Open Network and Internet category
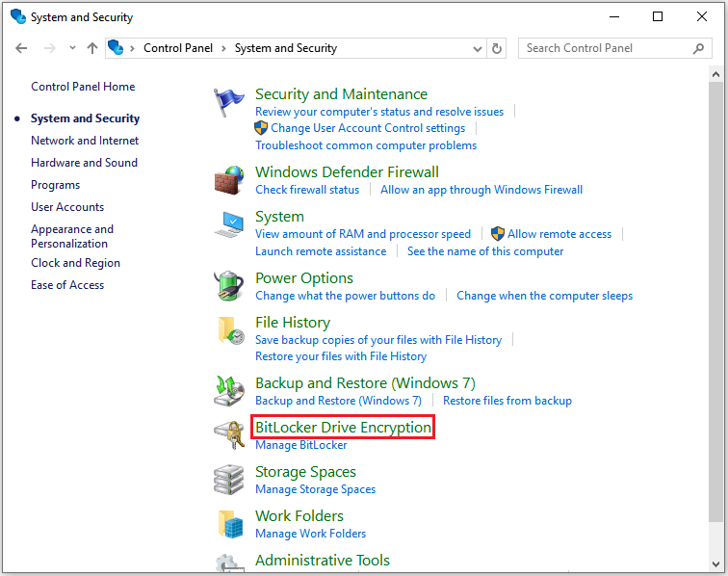 pos(85,141)
